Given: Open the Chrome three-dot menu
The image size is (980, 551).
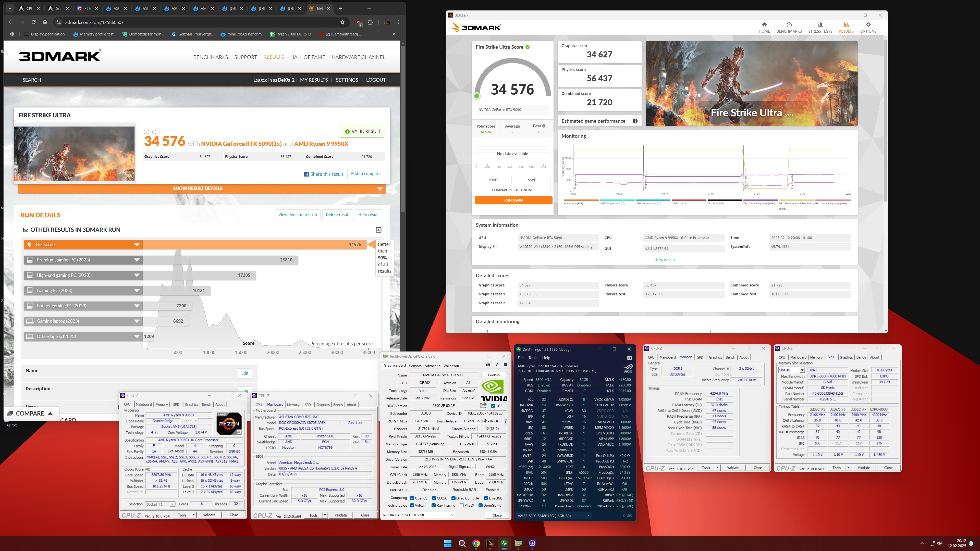Looking at the screenshot, I should coord(398,22).
